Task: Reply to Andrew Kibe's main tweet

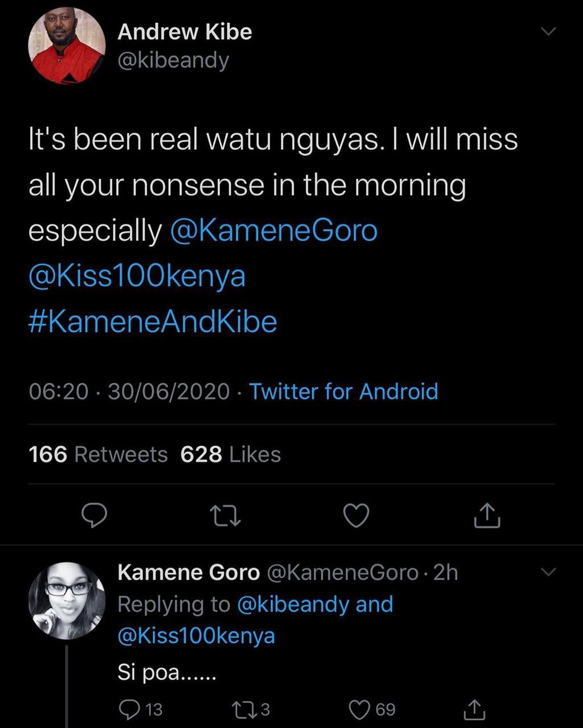Action: pyautogui.click(x=95, y=516)
